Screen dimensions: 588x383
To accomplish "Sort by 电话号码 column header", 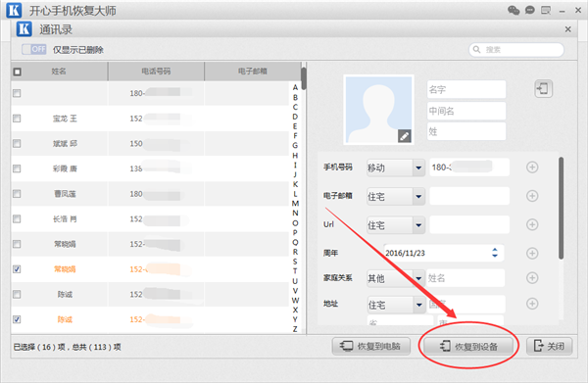I will click(156, 72).
